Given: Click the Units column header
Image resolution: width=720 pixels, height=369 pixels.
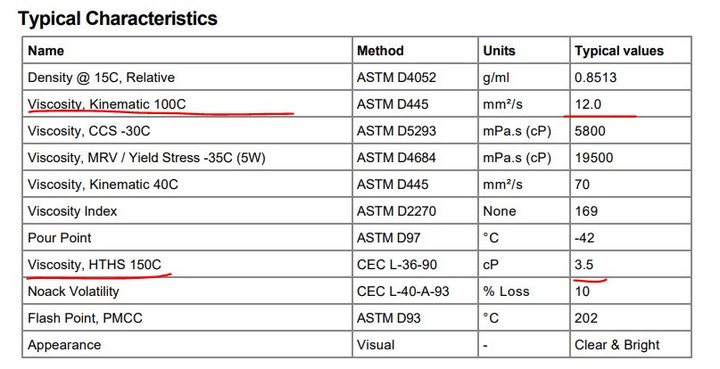Looking at the screenshot, I should pyautogui.click(x=499, y=50).
